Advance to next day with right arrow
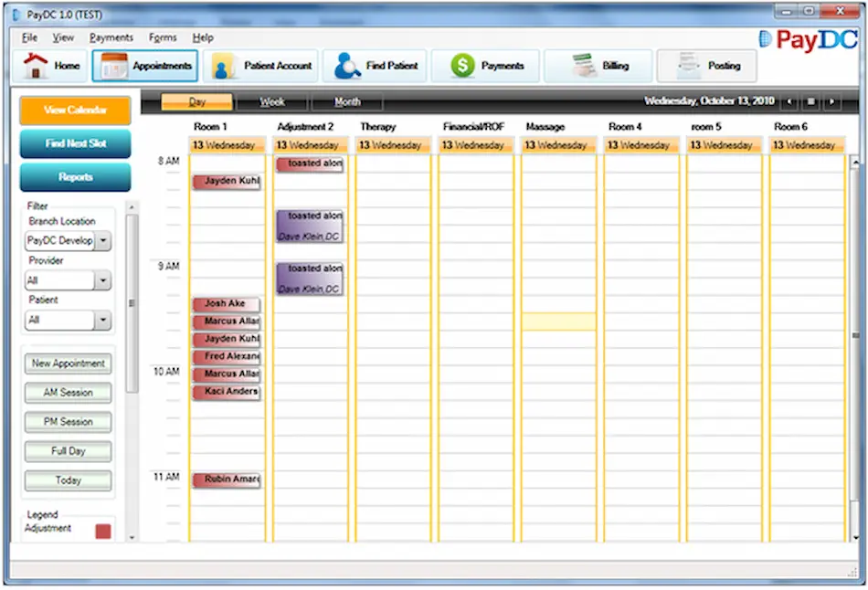The image size is (868, 590). point(833,100)
